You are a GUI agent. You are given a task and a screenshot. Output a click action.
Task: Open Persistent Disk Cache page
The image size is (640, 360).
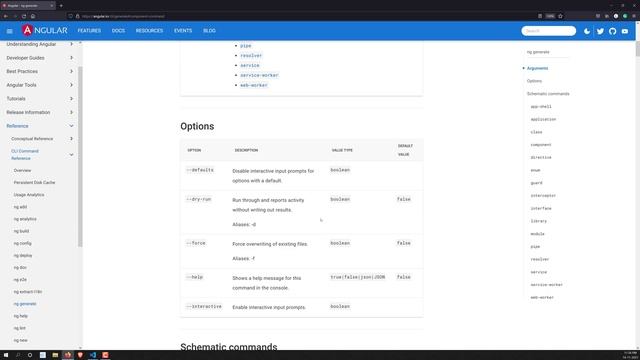point(34,182)
